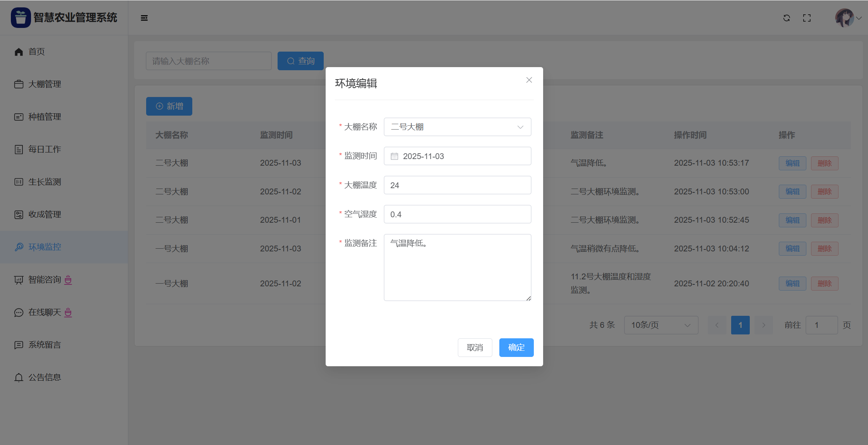Screen dimensions: 868x445
Task: Click the 智慧农业管理系统 logo icon
Action: coord(21,17)
